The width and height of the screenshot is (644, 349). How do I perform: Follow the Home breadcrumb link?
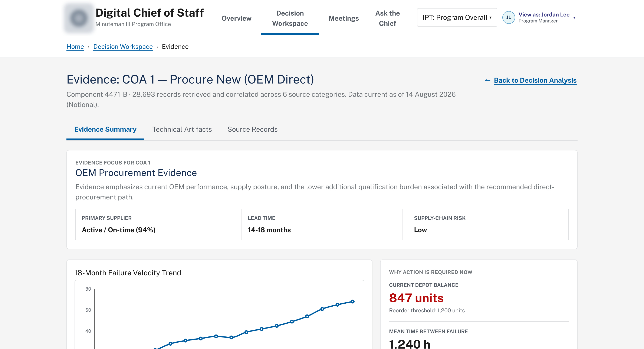(75, 47)
